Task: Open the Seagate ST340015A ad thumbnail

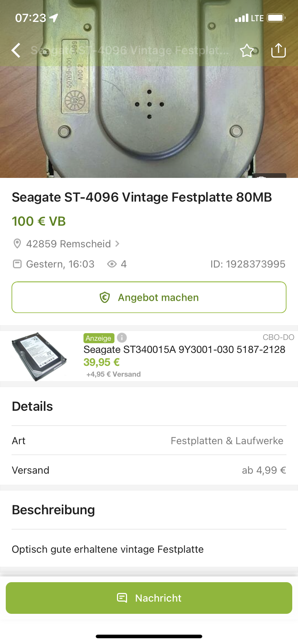Action: [x=39, y=356]
